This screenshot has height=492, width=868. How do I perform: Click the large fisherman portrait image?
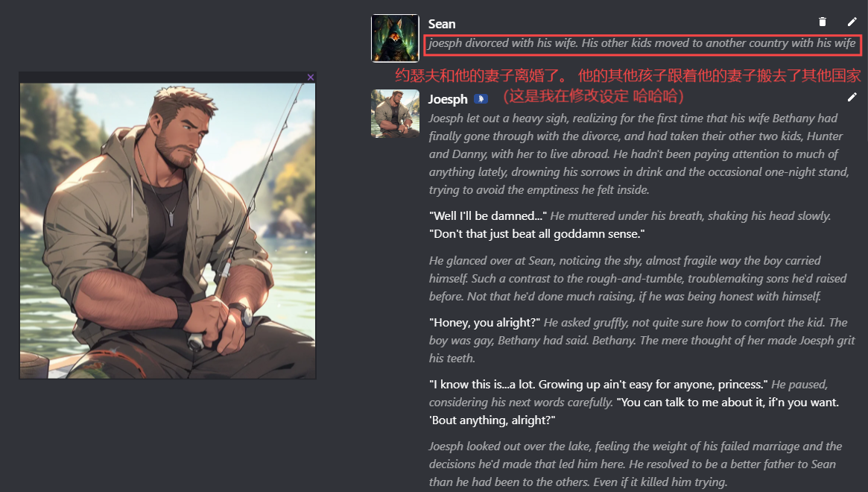pyautogui.click(x=168, y=231)
